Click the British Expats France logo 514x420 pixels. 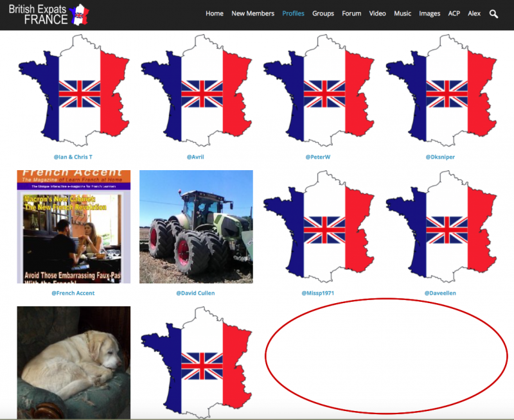[49, 15]
